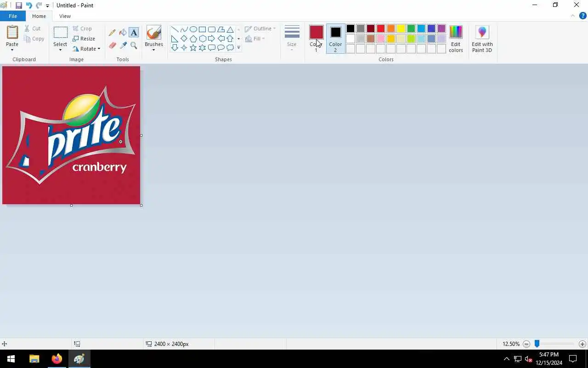The height and width of the screenshot is (368, 588).
Task: Open Edit with Paint 3D
Action: tap(482, 39)
